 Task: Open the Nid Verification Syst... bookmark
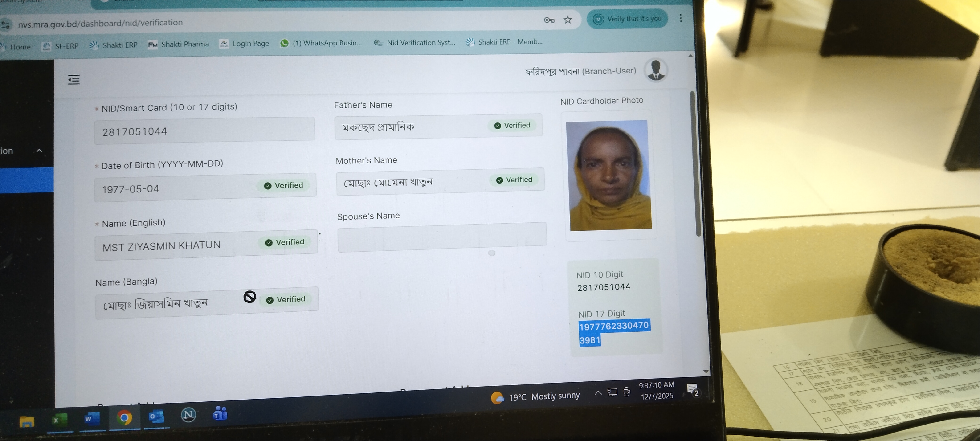(x=414, y=42)
